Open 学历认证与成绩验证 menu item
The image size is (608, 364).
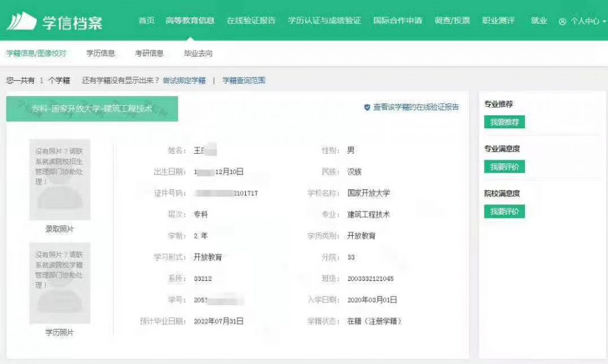click(325, 21)
